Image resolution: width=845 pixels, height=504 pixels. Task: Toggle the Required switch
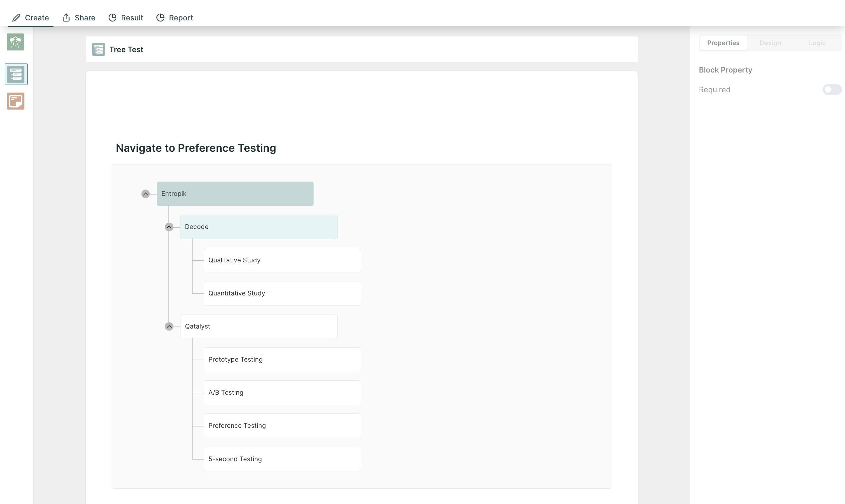832,89
